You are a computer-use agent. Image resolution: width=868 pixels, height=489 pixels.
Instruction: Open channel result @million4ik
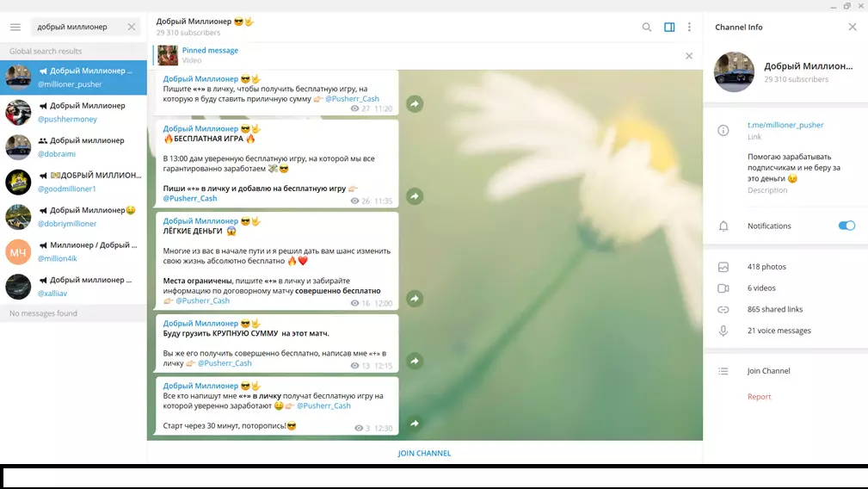pos(73,252)
